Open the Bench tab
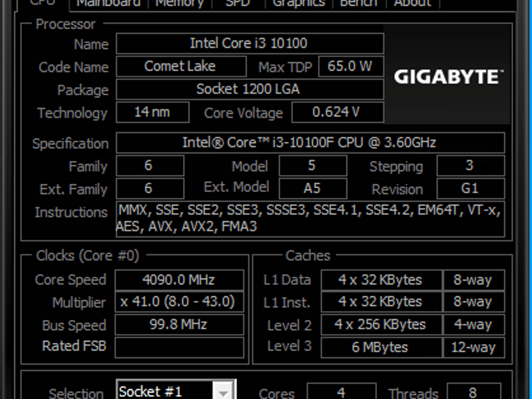 pos(359,4)
